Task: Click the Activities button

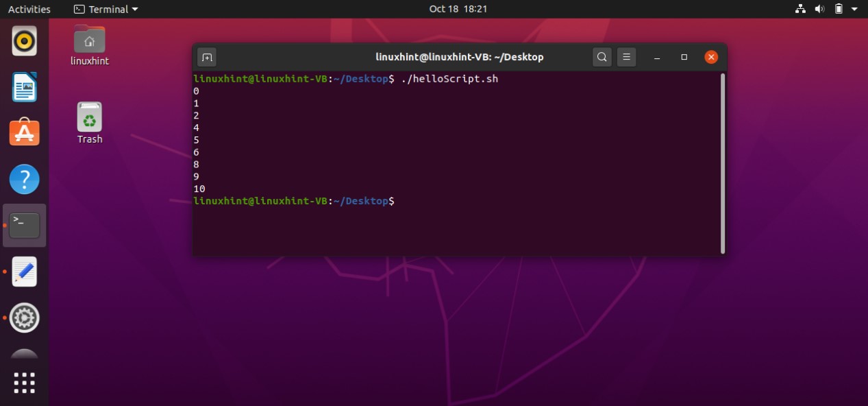Action: [x=29, y=9]
